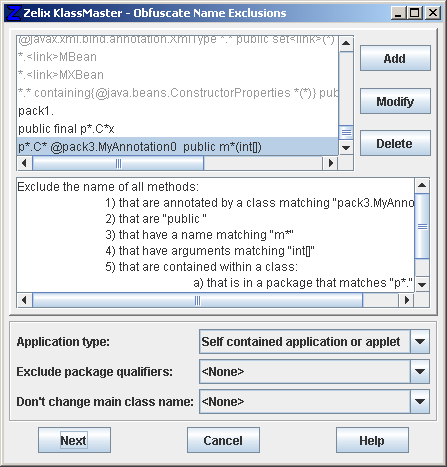Click 'that have a name matching' line
The width and height of the screenshot is (447, 467).
[x=199, y=235]
